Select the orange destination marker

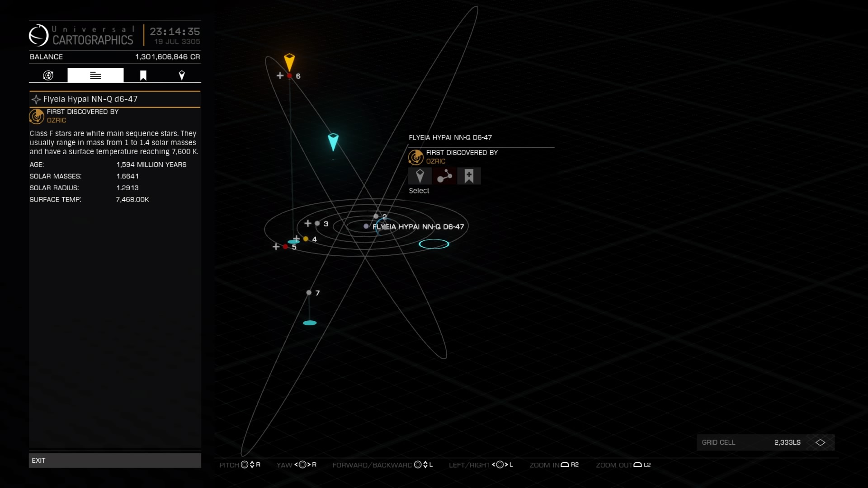(x=289, y=62)
